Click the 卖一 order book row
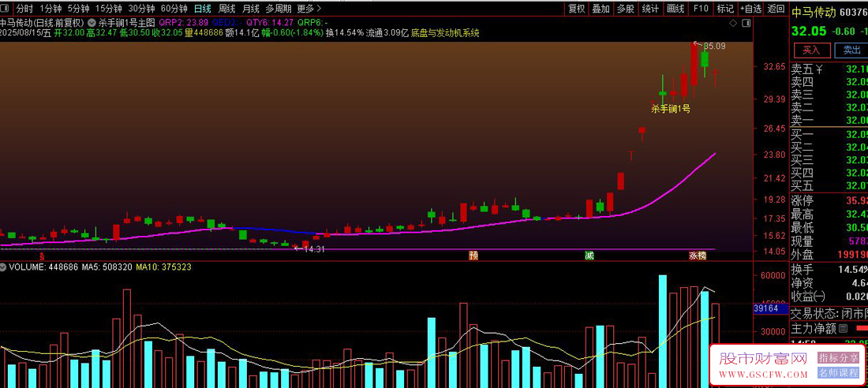Viewport: 868px width, 388px height. click(x=829, y=120)
